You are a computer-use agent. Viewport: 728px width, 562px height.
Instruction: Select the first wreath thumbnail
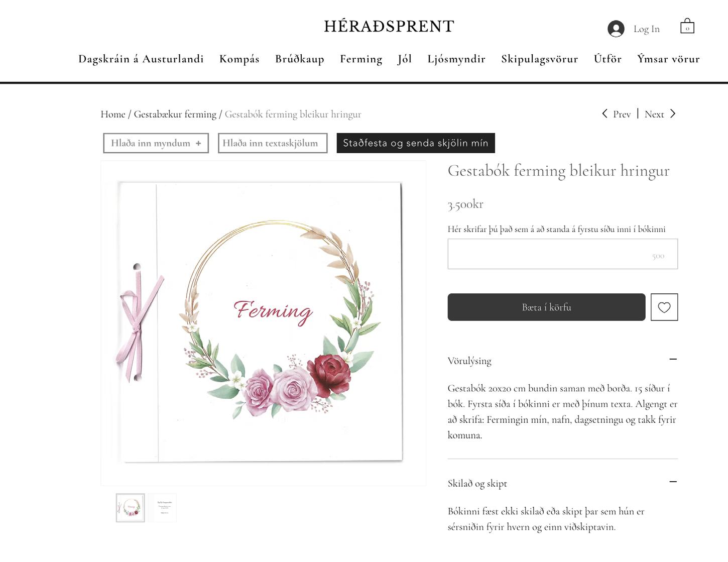[131, 508]
